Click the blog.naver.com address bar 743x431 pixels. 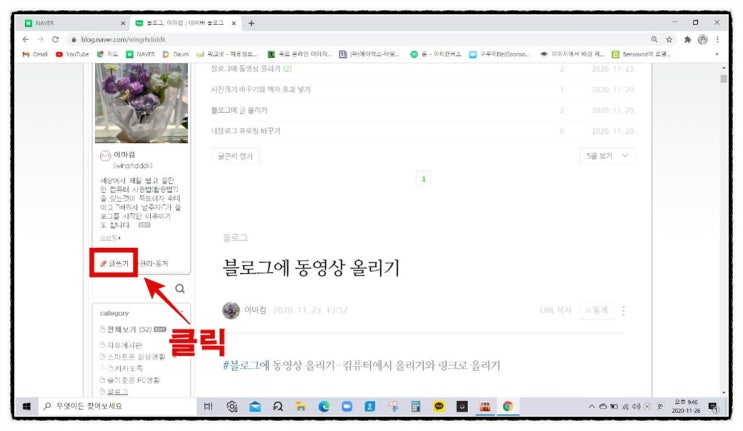(355, 39)
